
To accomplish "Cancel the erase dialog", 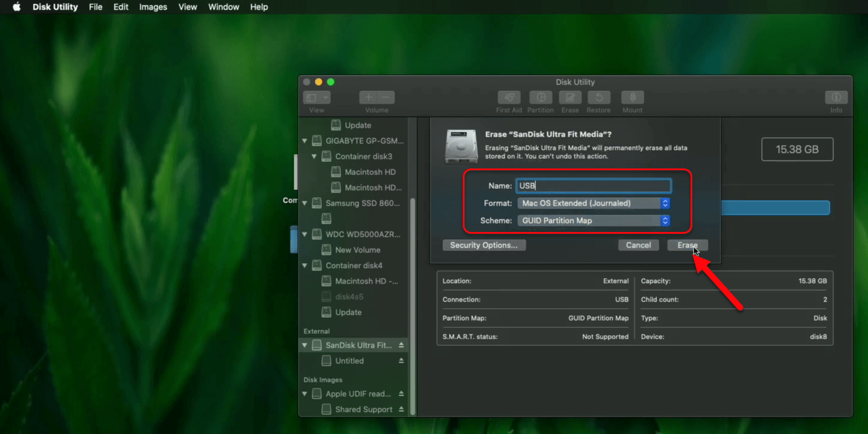I will [x=638, y=245].
